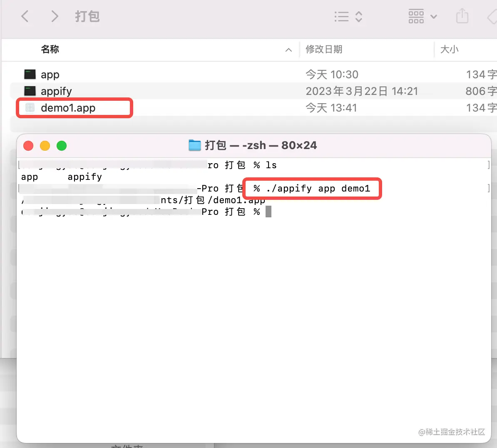Viewport: 497px width, 448px height.
Task: Sort by 大小 column header
Action: (x=449, y=49)
